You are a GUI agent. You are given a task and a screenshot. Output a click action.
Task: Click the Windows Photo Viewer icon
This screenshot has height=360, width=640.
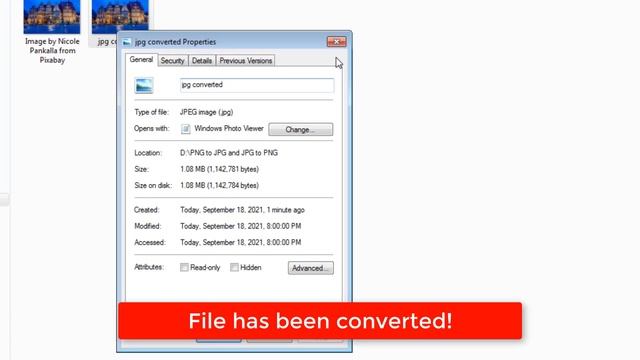click(185, 129)
